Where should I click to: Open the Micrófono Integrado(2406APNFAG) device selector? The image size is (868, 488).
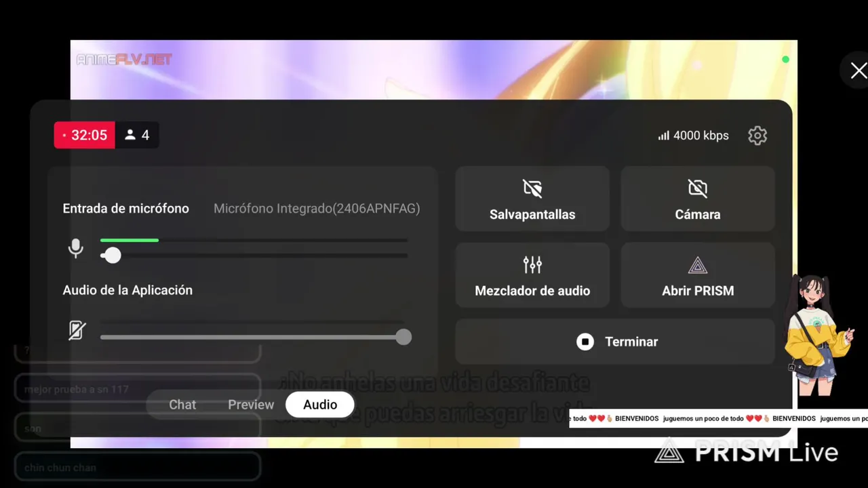click(317, 209)
